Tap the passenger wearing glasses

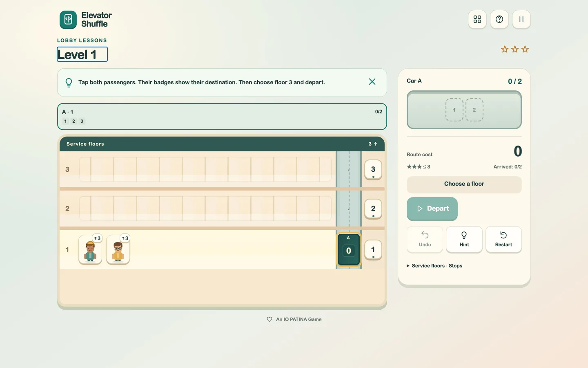point(118,250)
